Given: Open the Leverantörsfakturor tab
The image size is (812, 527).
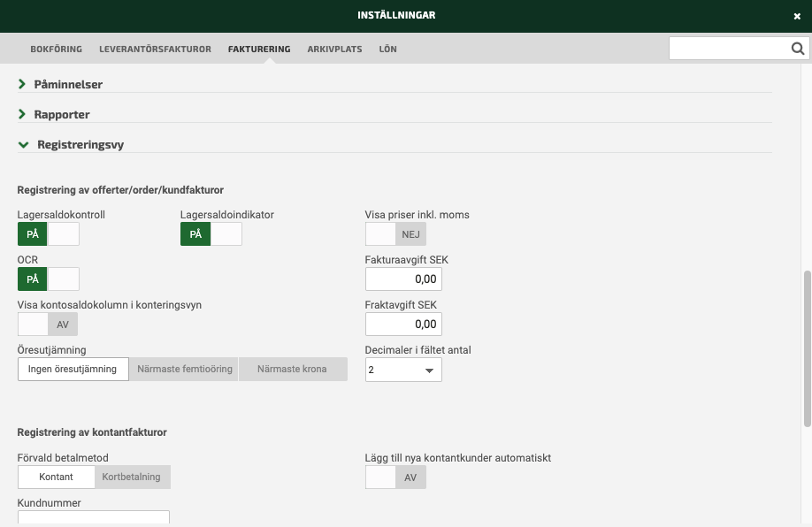Looking at the screenshot, I should tap(155, 50).
